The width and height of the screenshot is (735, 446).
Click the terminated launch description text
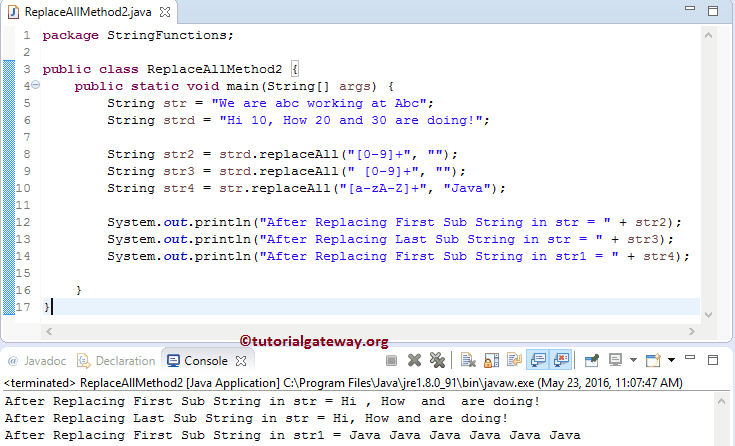click(x=343, y=383)
